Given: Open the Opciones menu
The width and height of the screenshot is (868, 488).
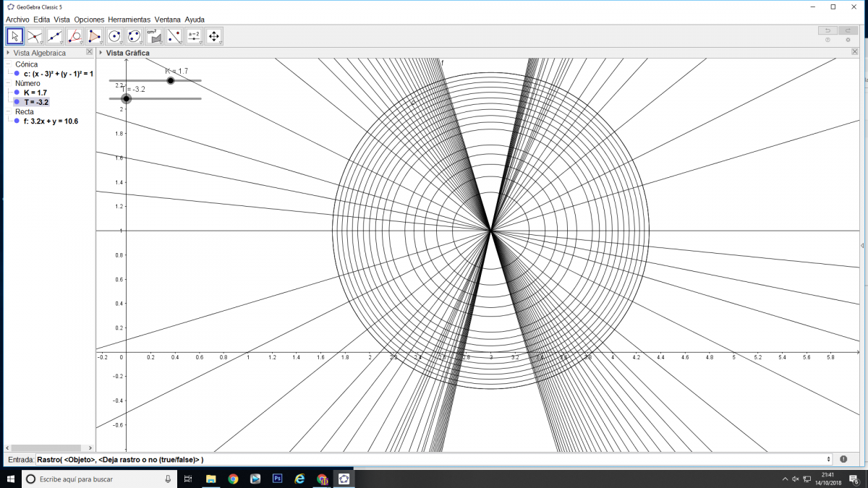Looking at the screenshot, I should 89,20.
